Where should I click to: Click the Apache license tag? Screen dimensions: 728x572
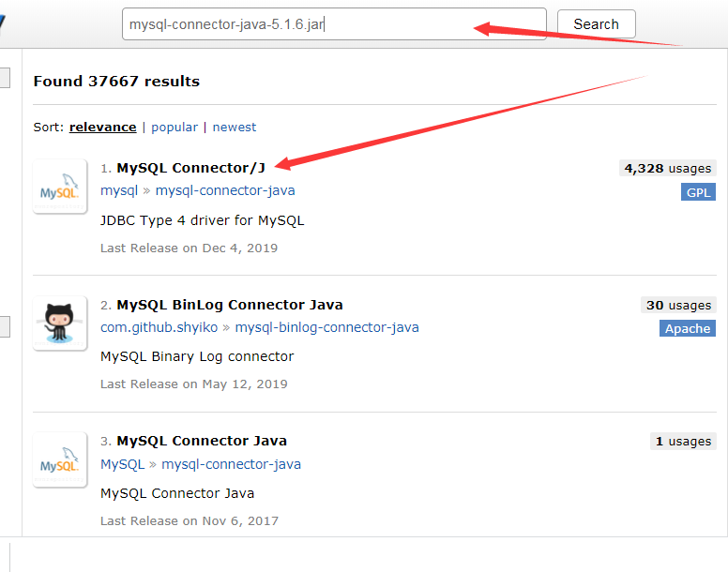click(688, 328)
